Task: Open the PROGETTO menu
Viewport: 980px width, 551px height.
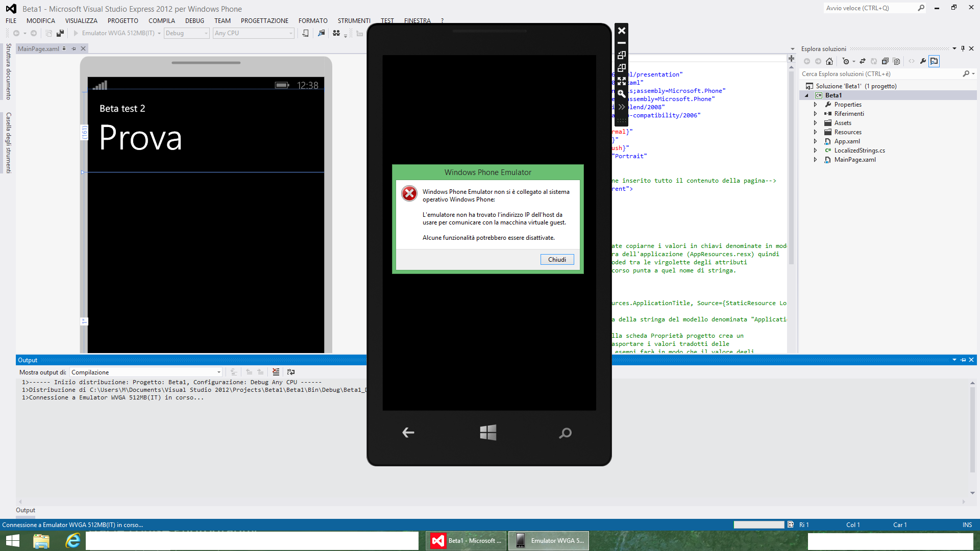Action: point(123,21)
